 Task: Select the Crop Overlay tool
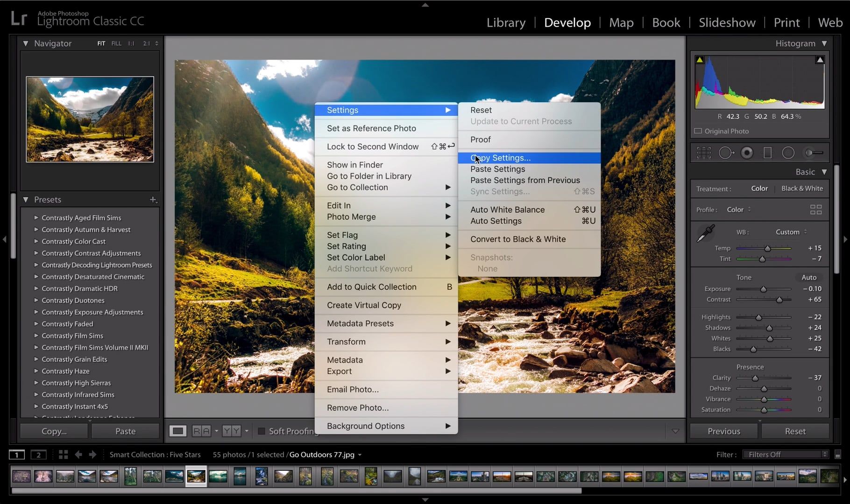(704, 153)
